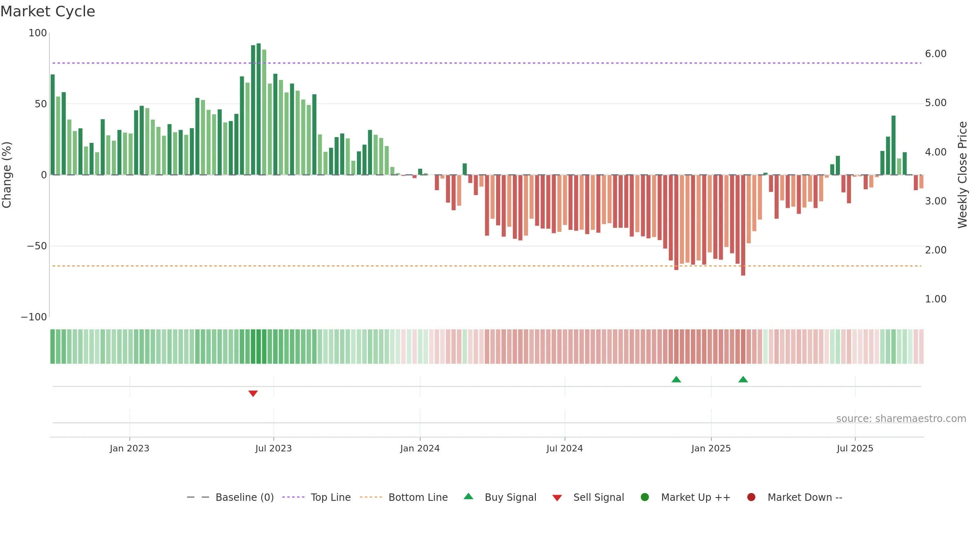Click the Jan 2023 axis label
The image size is (980, 551).
coord(129,448)
